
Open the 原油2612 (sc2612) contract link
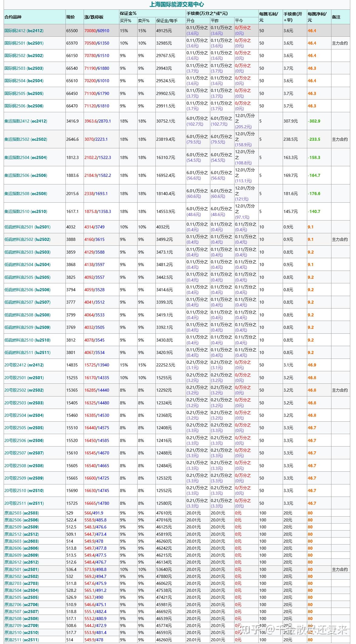(22, 562)
